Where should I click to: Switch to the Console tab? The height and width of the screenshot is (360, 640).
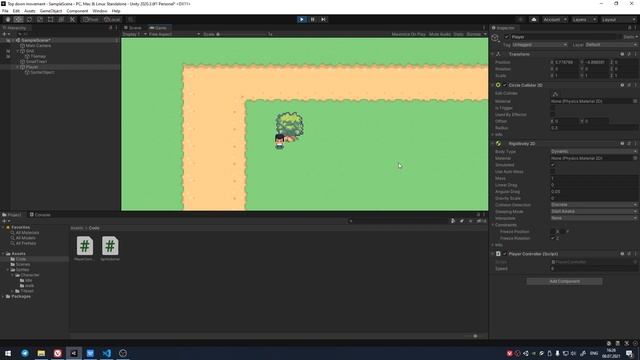(x=40, y=215)
